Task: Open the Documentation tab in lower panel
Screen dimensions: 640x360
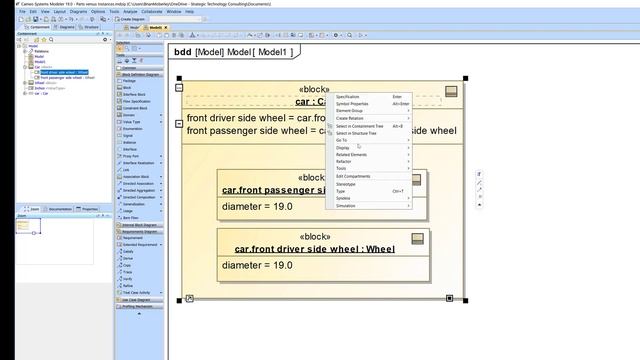Action: 57,209
